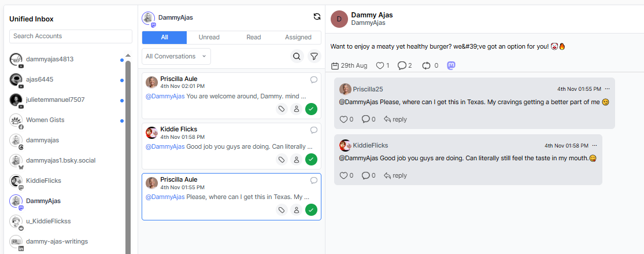The width and height of the screenshot is (644, 254).
Task: Toggle green checkmark on 01:55 PM conversation
Action: coord(311,210)
